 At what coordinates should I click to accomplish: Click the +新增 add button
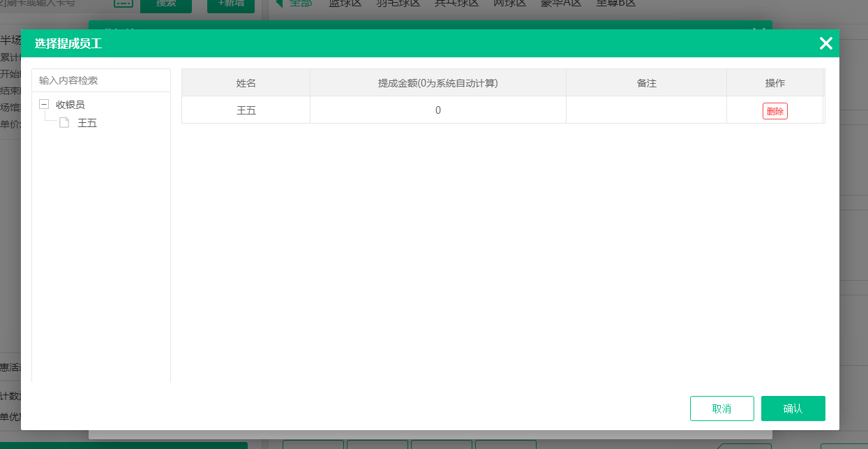pyautogui.click(x=231, y=4)
